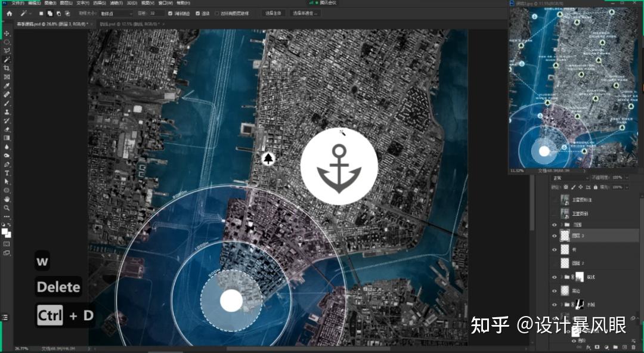Select the Dodge tool
This screenshot has width=644, height=353.
tap(7, 156)
